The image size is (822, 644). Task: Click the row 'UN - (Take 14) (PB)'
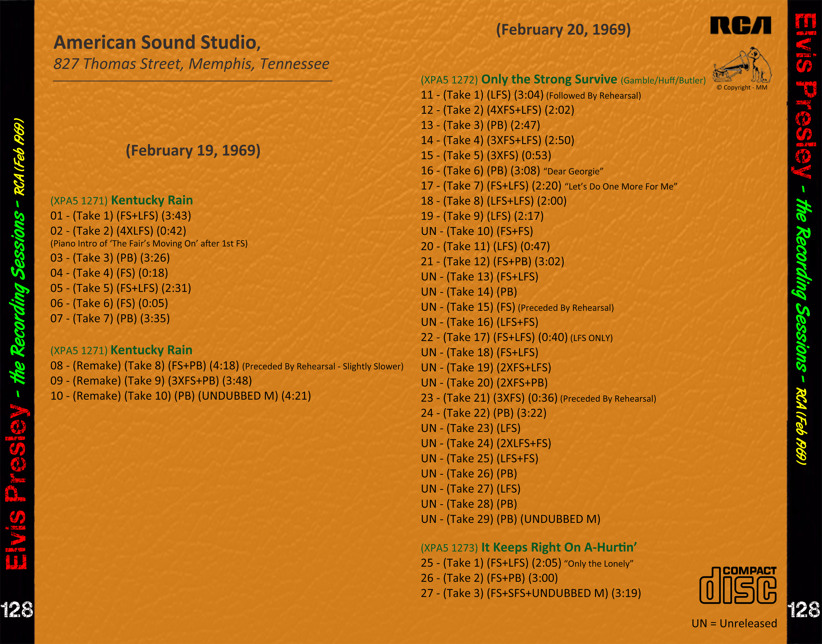pyautogui.click(x=469, y=292)
